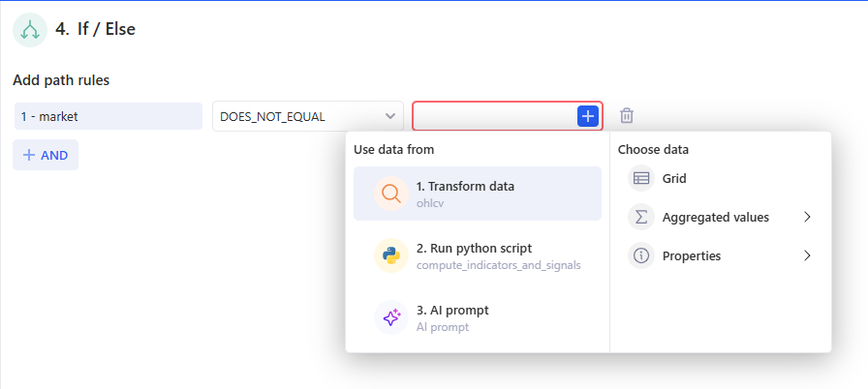Focus the empty red-outlined value input

[x=494, y=116]
